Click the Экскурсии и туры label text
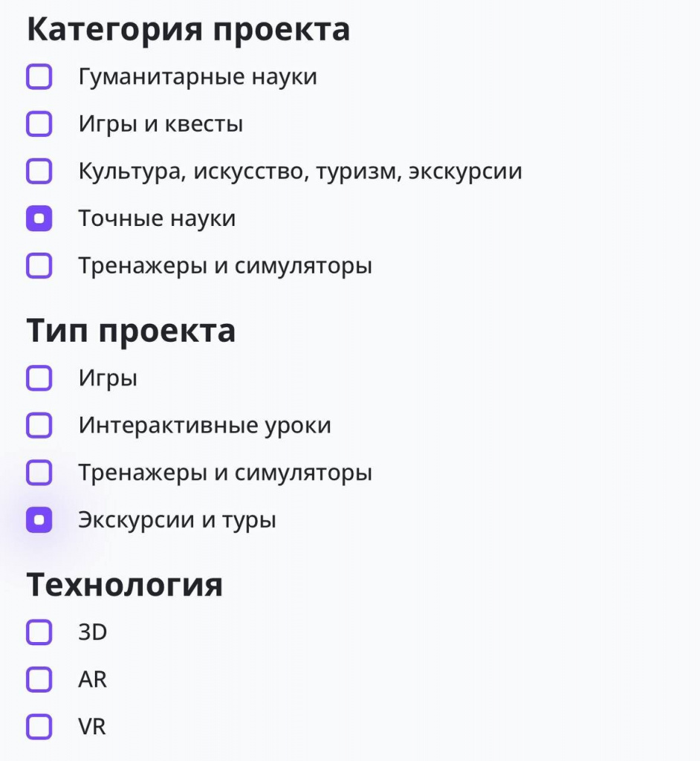This screenshot has height=761, width=700. [x=177, y=520]
